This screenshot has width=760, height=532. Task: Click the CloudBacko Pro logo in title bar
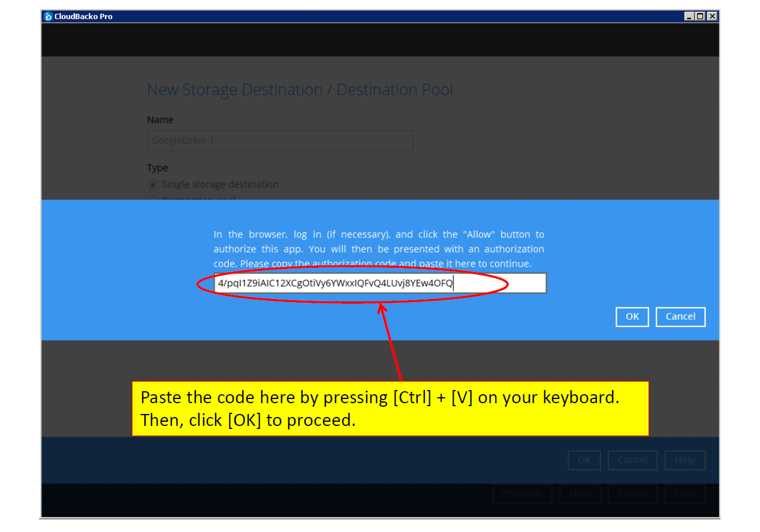48,16
